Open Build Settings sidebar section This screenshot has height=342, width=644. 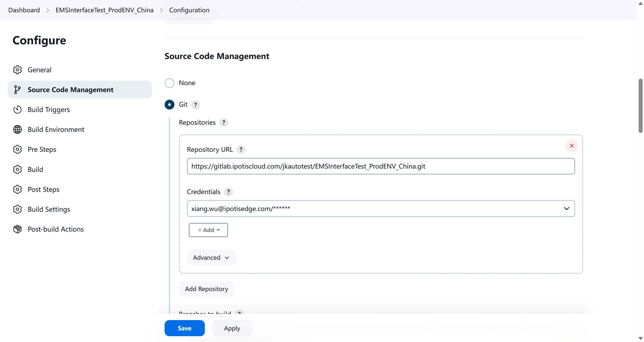click(x=49, y=209)
